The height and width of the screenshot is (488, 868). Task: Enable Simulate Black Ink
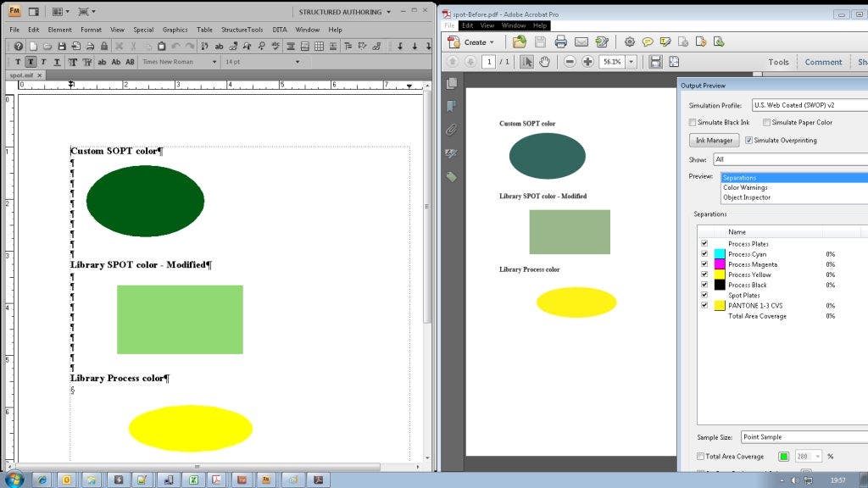tap(692, 123)
